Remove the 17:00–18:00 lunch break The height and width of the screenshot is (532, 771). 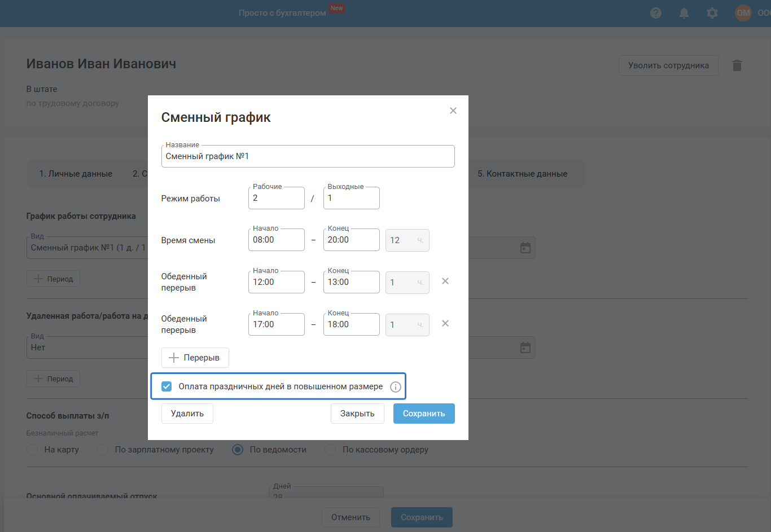pos(445,323)
